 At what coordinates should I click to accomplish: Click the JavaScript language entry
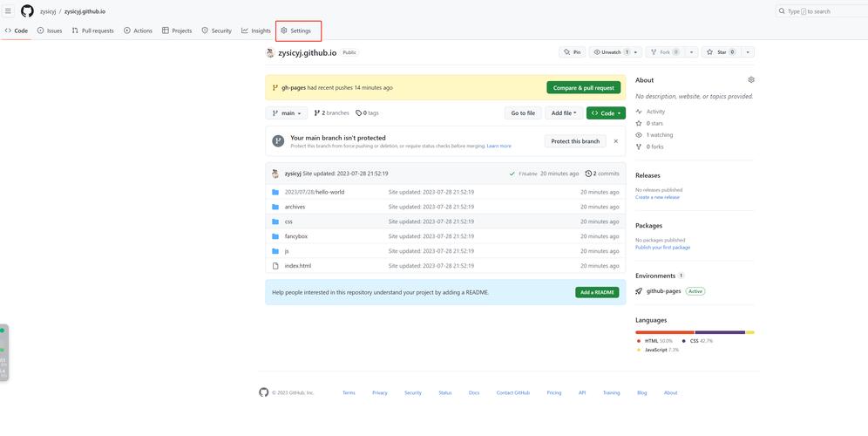click(658, 351)
